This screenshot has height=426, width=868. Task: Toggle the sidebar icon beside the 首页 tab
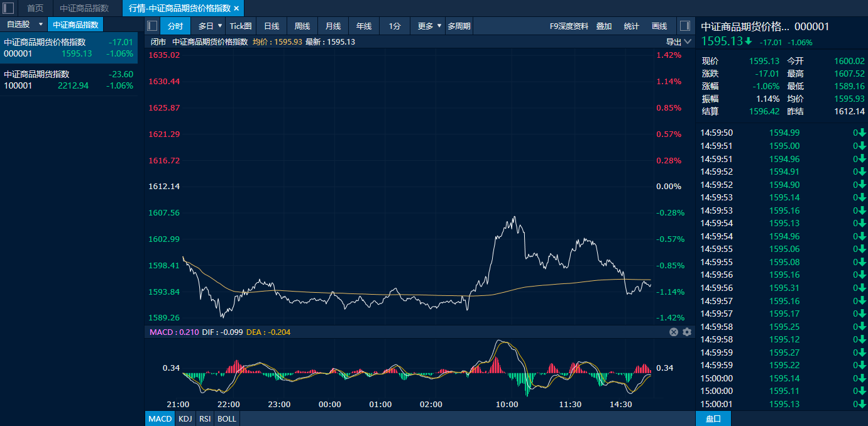pos(9,8)
